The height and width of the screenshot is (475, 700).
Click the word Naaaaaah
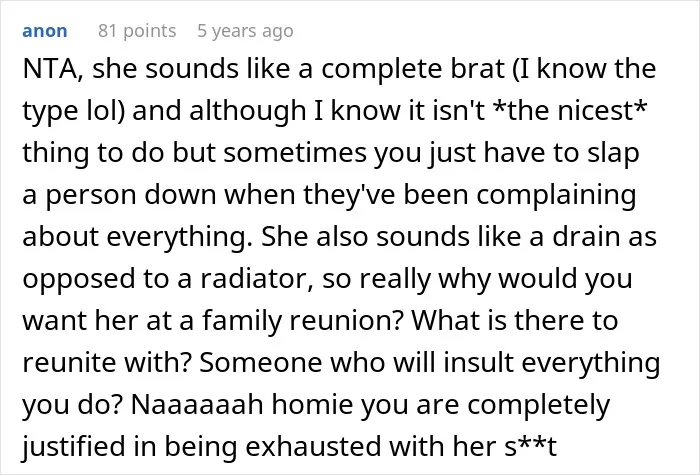point(197,404)
